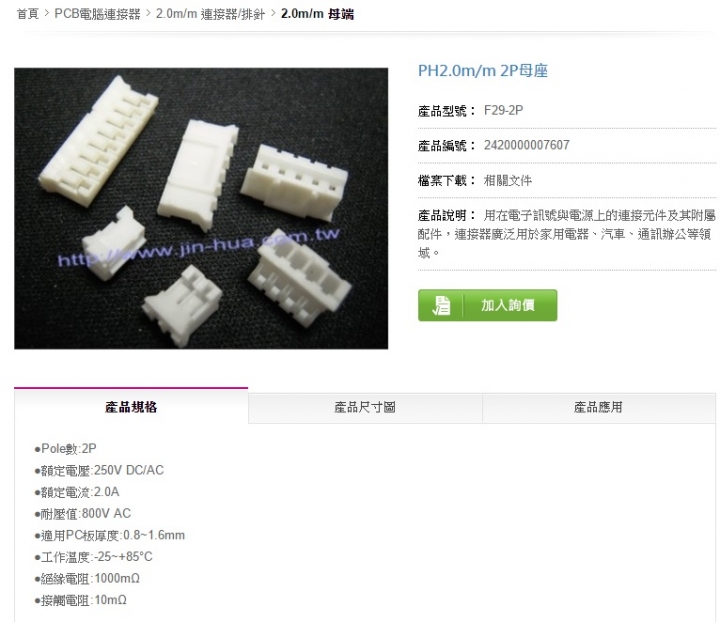
Task: Open PCB電腦連接器 breadcrumb link
Action: coord(97,14)
